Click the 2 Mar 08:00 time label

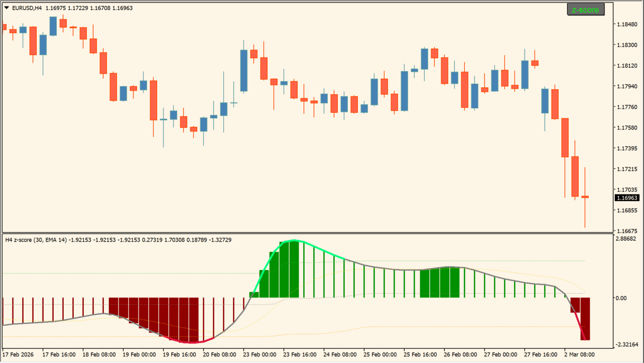(580, 354)
